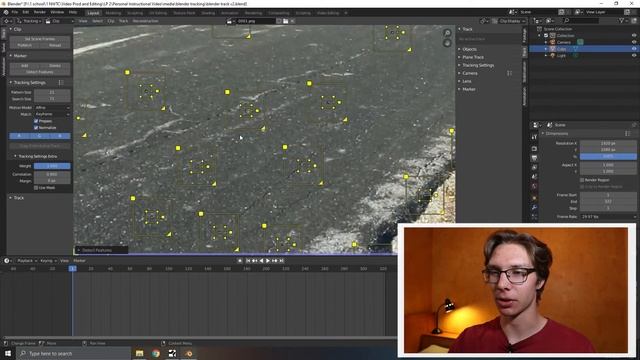Screen dimensions: 640x360
Task: Open the Motion Model dropdown
Action: pyautogui.click(x=52, y=107)
